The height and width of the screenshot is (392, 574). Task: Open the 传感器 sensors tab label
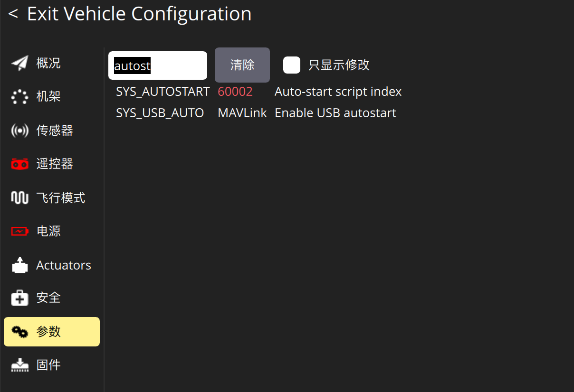coord(55,131)
